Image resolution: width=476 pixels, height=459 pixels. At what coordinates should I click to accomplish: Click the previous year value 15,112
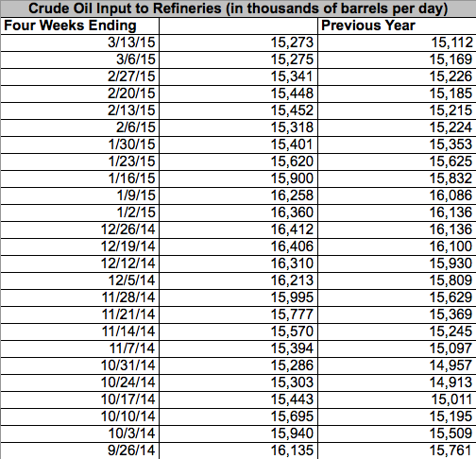point(397,42)
